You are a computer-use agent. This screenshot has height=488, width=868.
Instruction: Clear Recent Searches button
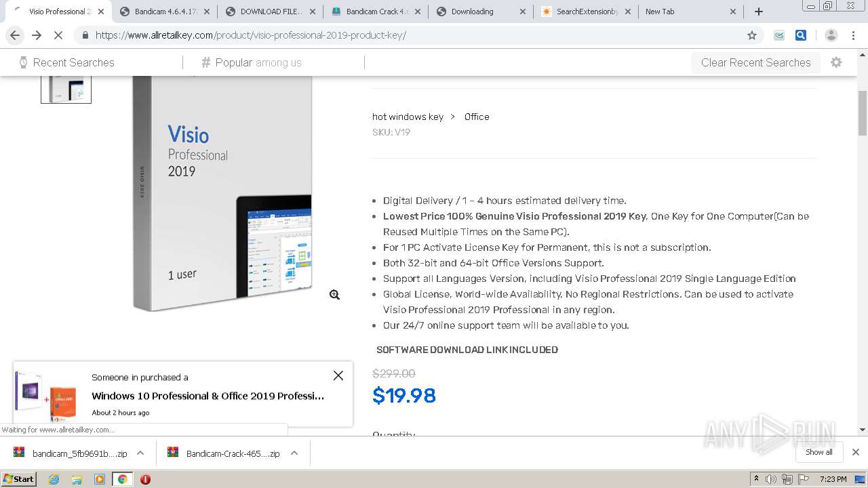755,62
